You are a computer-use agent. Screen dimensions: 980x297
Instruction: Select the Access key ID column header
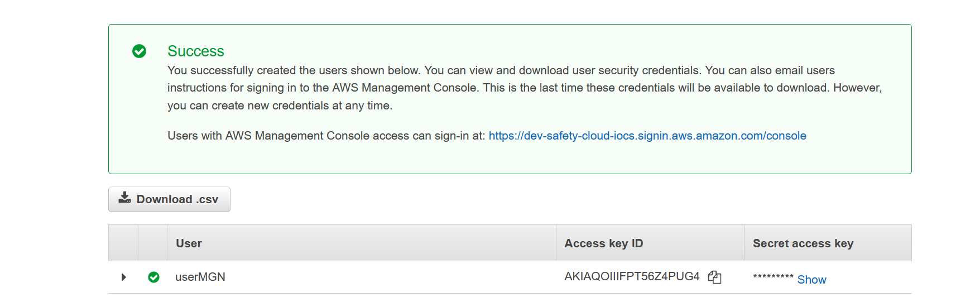click(603, 243)
